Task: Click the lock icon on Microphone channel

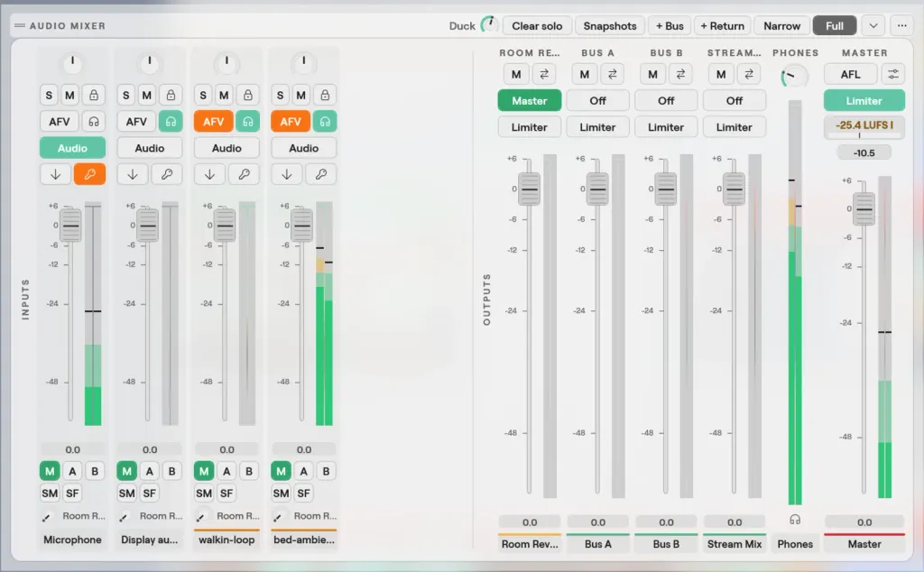Action: tap(94, 95)
